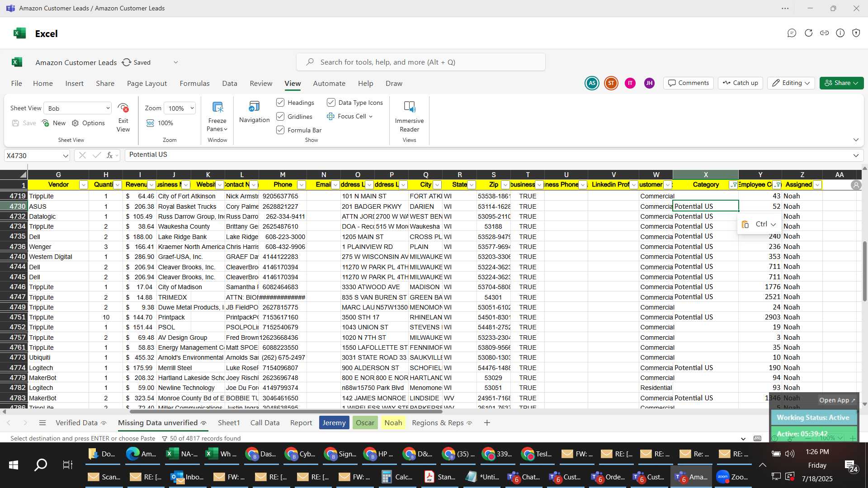Click the Exit View icon
Image resolution: width=868 pixels, height=488 pixels.
tap(123, 108)
